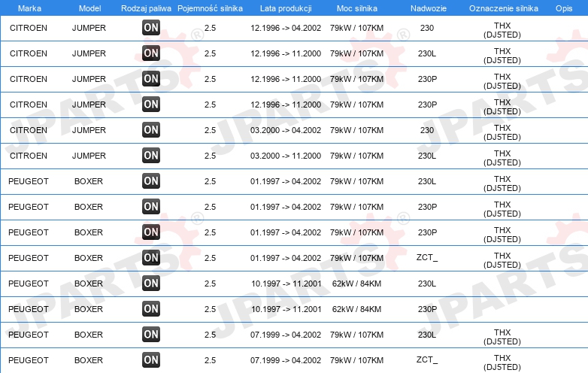This screenshot has height=373, width=588.
Task: Click the Moc silnika column header
Action: 357,8
